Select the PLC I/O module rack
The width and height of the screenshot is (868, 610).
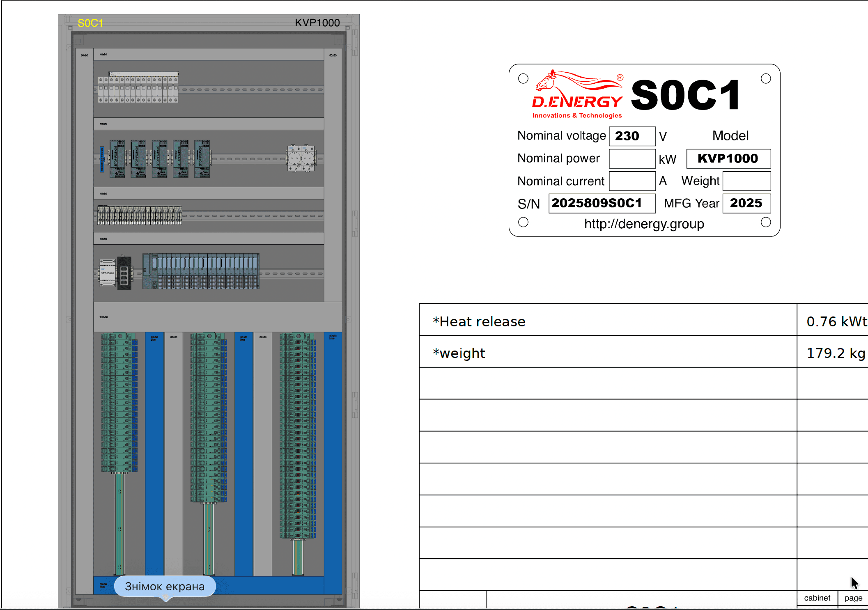point(201,271)
